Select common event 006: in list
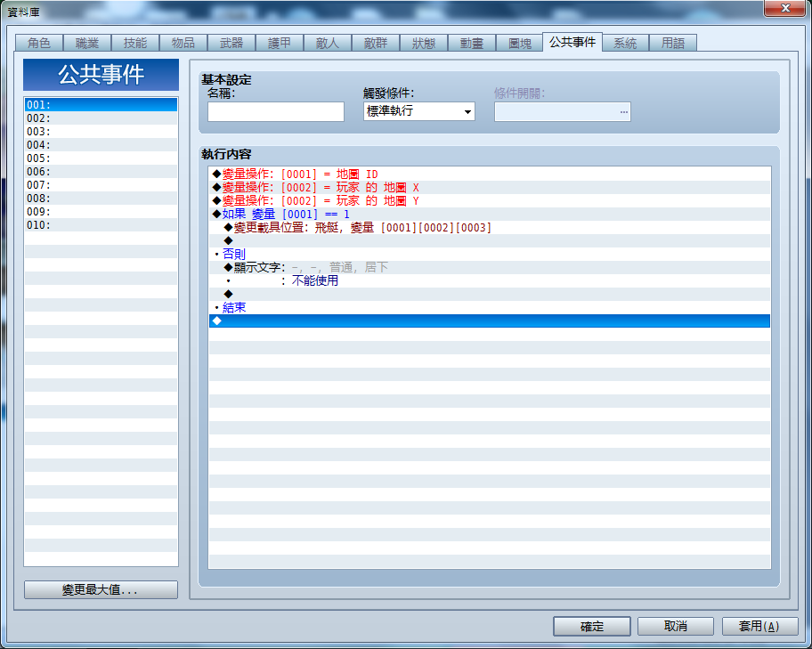The height and width of the screenshot is (649, 812). click(x=101, y=172)
